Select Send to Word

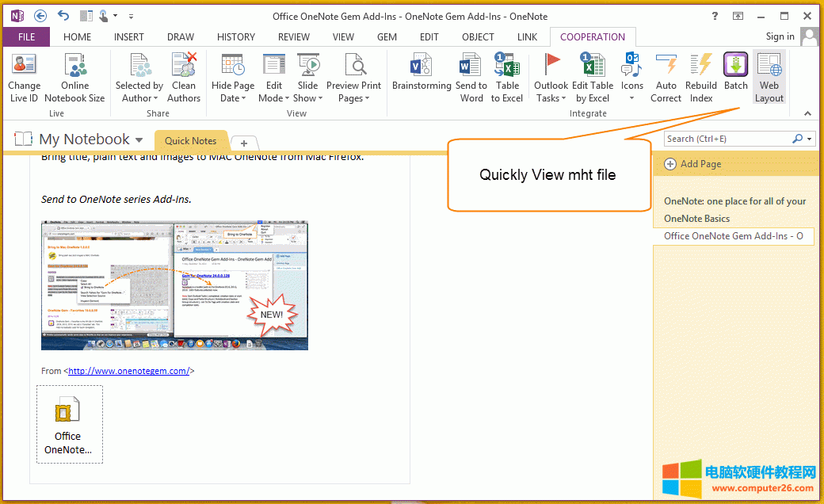click(470, 77)
